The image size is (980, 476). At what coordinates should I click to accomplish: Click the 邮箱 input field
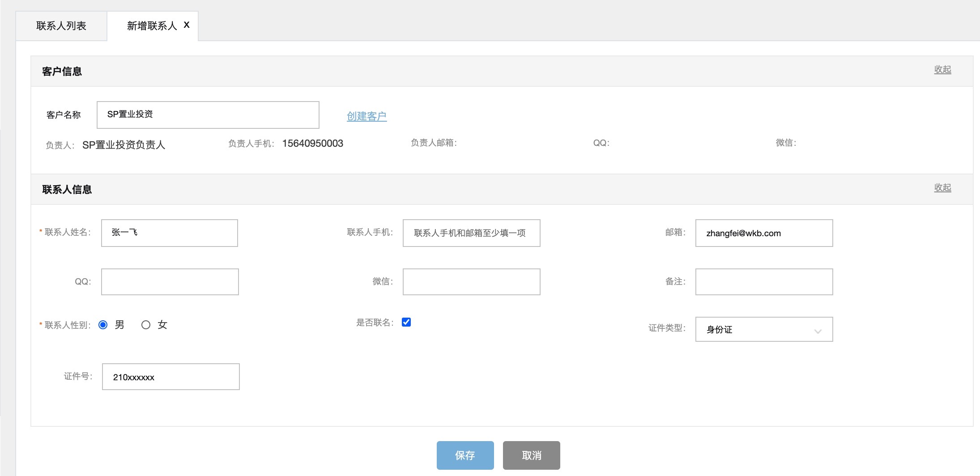click(763, 233)
